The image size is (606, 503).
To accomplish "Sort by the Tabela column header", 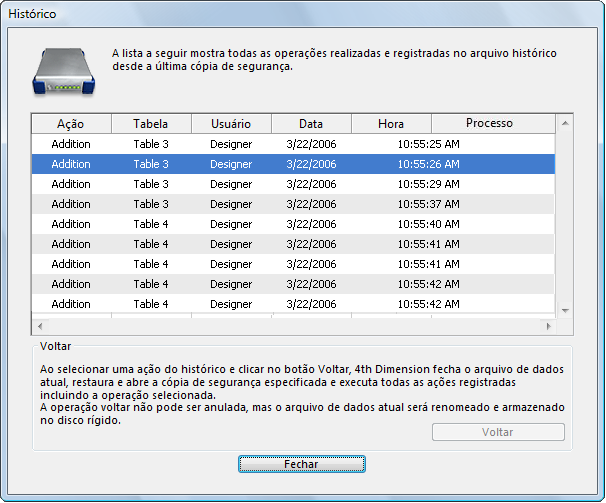I will pos(151,124).
